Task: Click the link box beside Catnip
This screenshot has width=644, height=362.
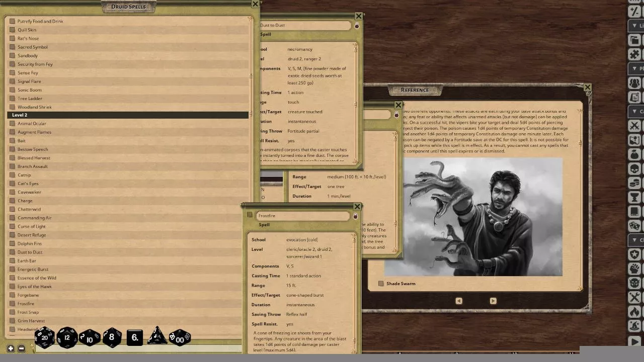Action: point(12,175)
